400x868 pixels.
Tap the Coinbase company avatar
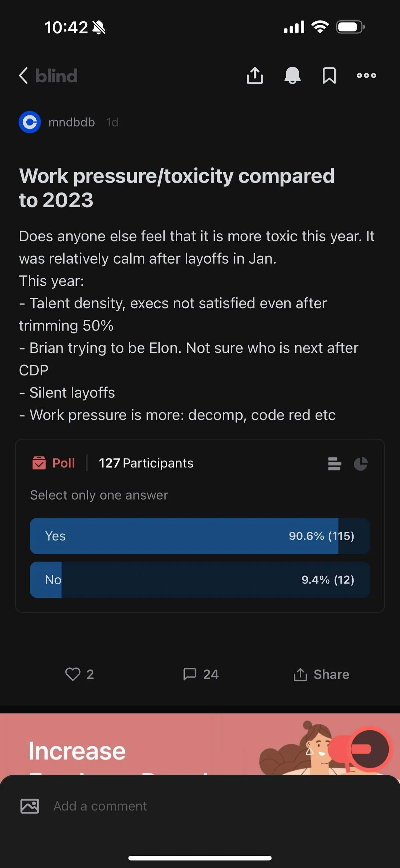point(30,122)
